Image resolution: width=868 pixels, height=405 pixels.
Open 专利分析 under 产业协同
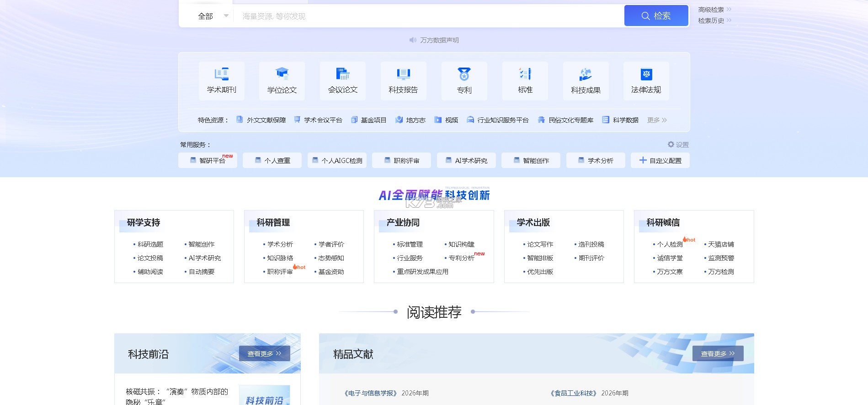pos(462,258)
